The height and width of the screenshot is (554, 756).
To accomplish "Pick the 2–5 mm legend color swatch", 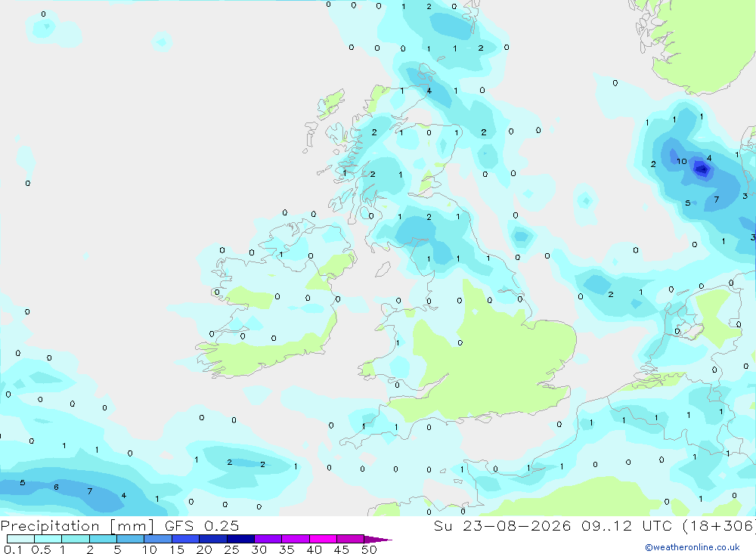I will [x=103, y=539].
